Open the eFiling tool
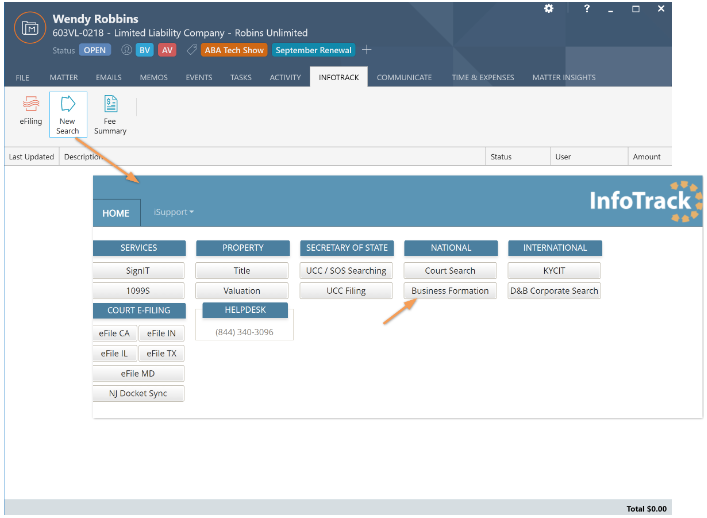Image resolution: width=707 pixels, height=518 pixels. click(x=31, y=111)
